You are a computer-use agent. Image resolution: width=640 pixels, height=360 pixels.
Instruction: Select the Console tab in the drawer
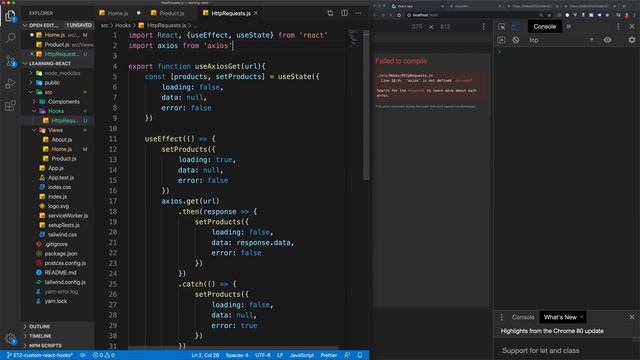tap(523, 317)
